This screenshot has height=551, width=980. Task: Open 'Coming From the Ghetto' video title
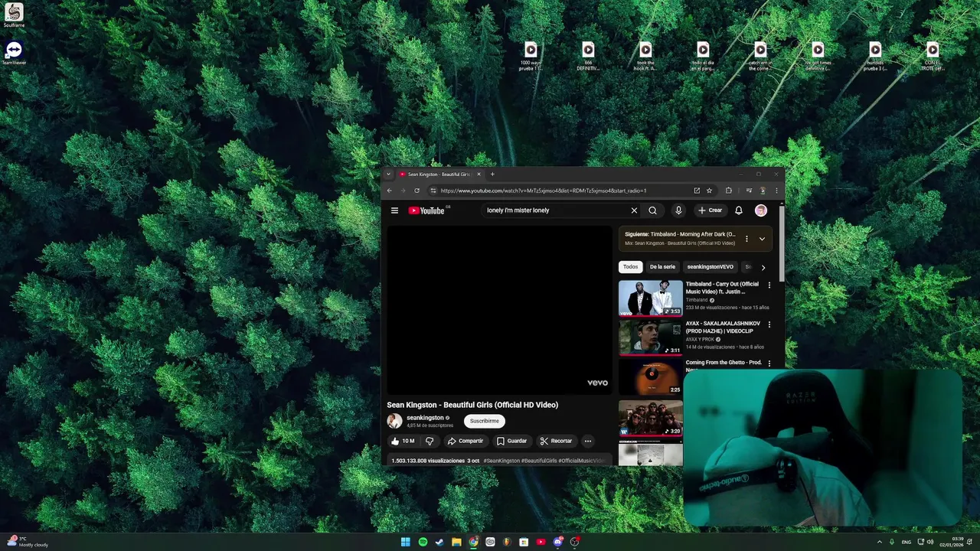(724, 364)
